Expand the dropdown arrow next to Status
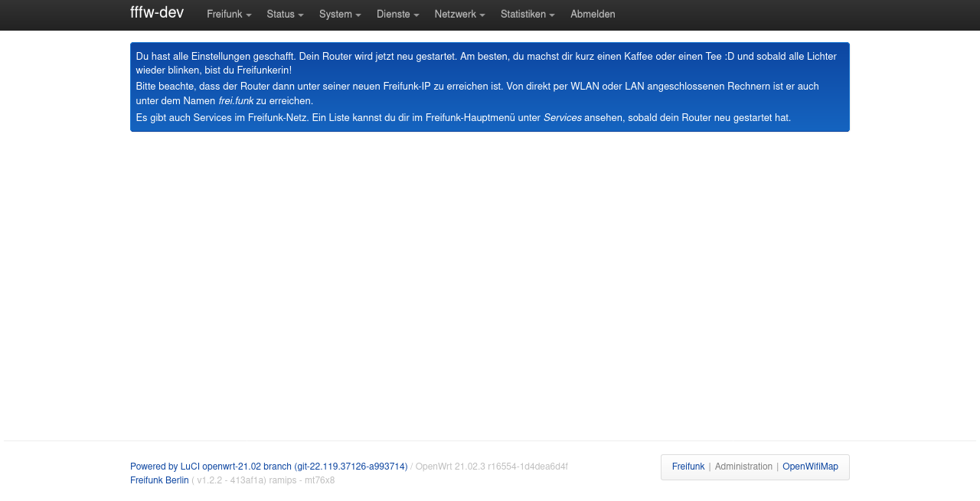This screenshot has height=501, width=980. pyautogui.click(x=301, y=15)
